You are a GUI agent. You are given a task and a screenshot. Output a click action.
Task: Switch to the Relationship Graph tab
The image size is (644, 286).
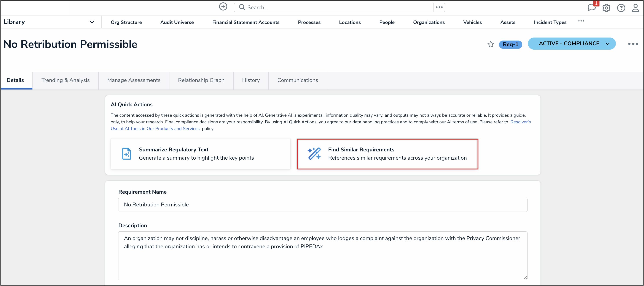tap(201, 80)
